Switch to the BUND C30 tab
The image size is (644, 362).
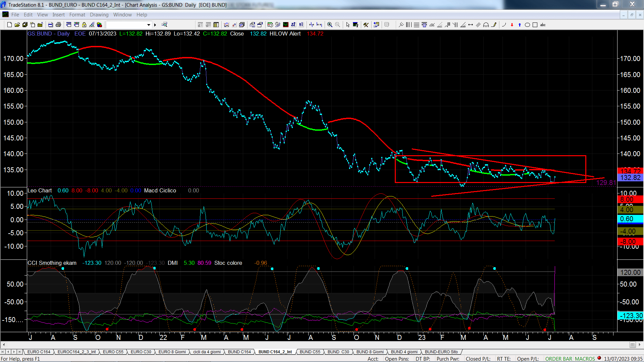click(x=338, y=352)
